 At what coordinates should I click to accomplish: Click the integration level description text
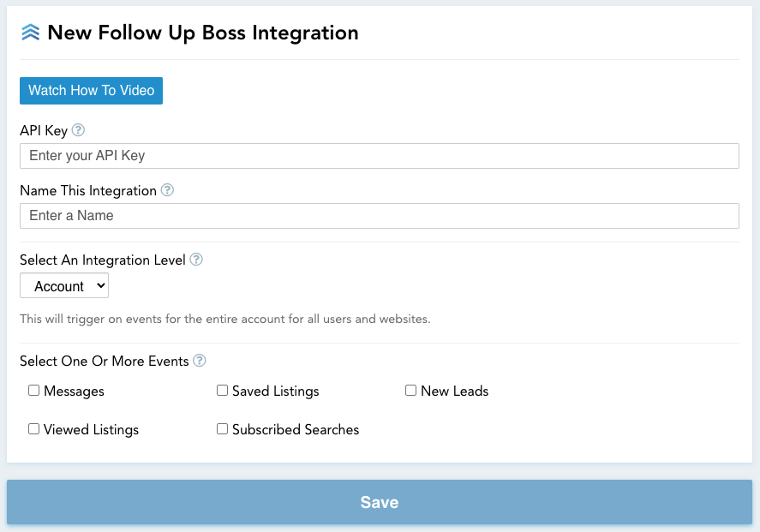coord(224,319)
